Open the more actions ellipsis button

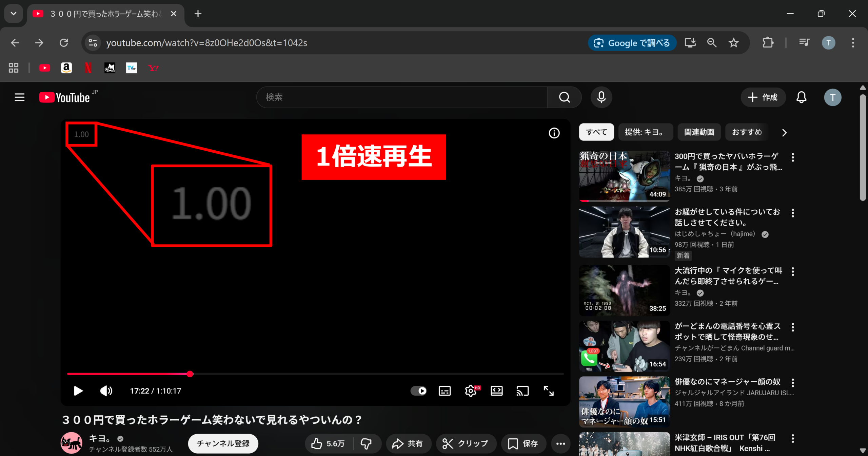click(x=560, y=443)
